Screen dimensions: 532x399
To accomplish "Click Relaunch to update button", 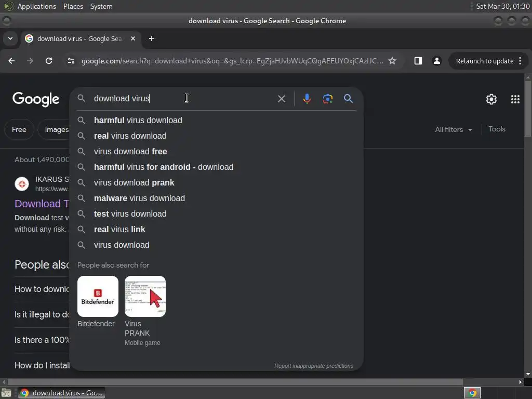I will tap(484, 61).
